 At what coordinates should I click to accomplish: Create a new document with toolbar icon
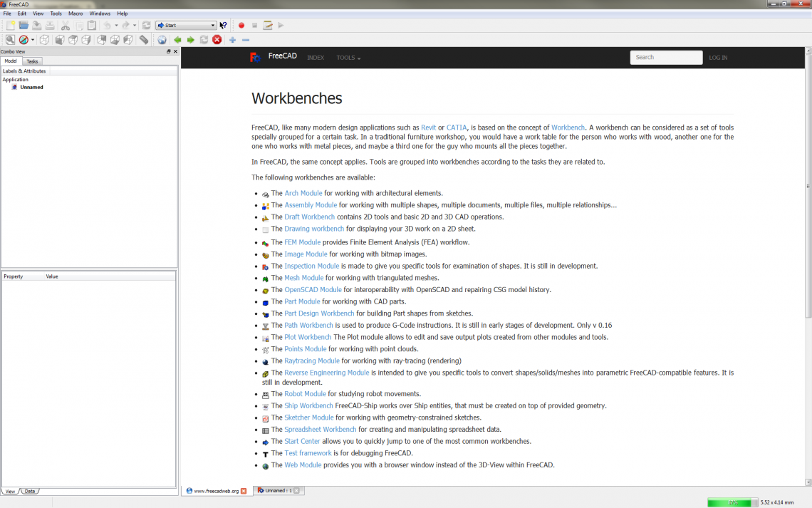pos(11,26)
